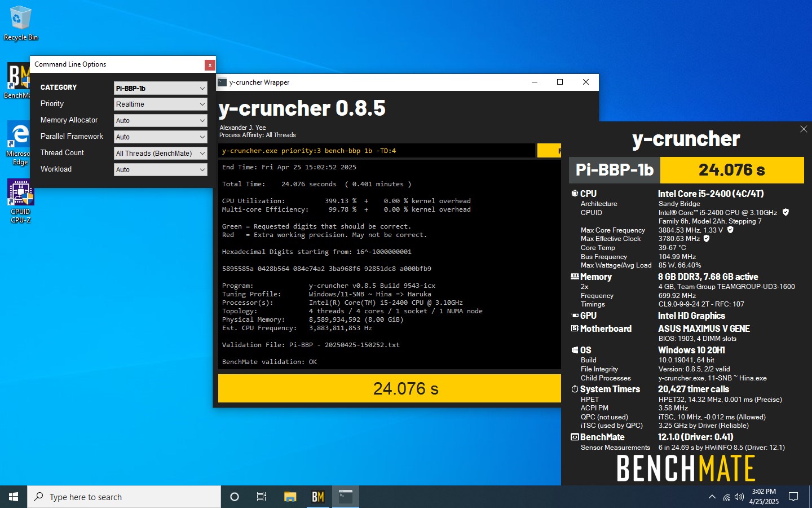Click the 12.1.0 (Driver: 0.41) version text

tap(695, 437)
